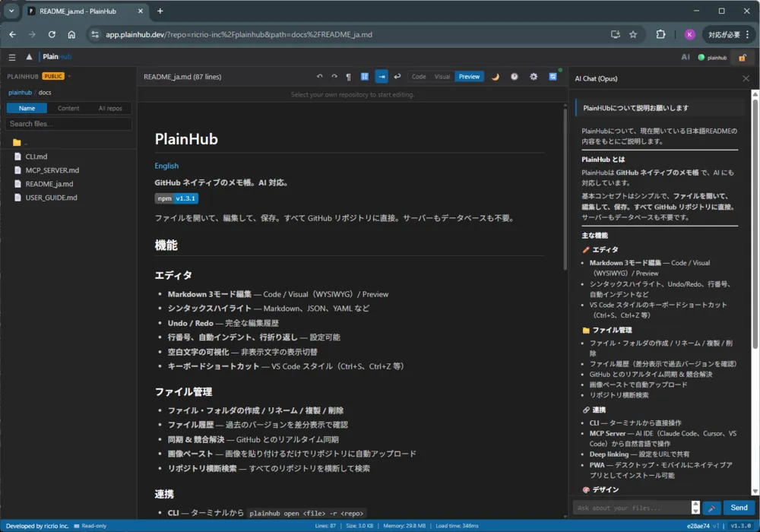The width and height of the screenshot is (760, 532).
Task: Open the hamburger menu in PlainHub header
Action: [12, 57]
